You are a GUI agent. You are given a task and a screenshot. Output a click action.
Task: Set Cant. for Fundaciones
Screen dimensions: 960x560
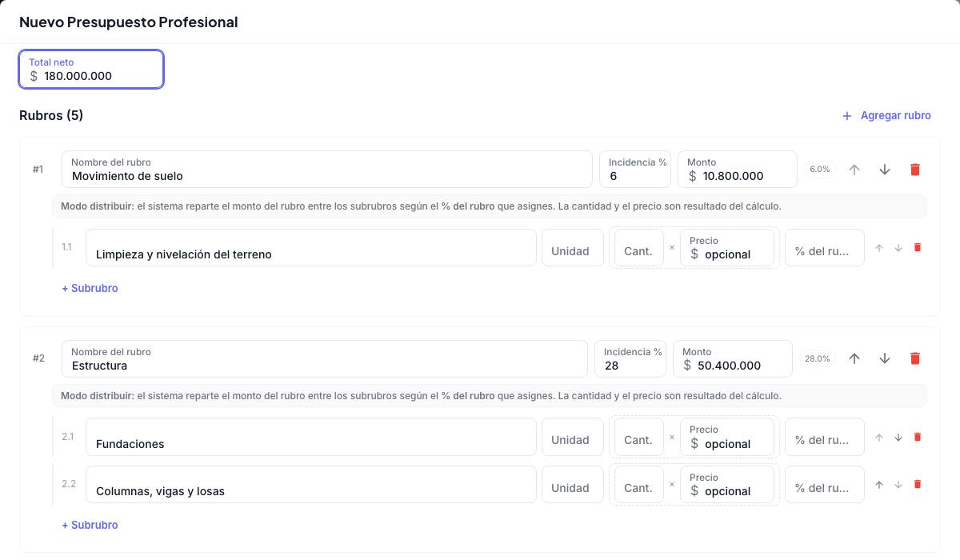639,437
